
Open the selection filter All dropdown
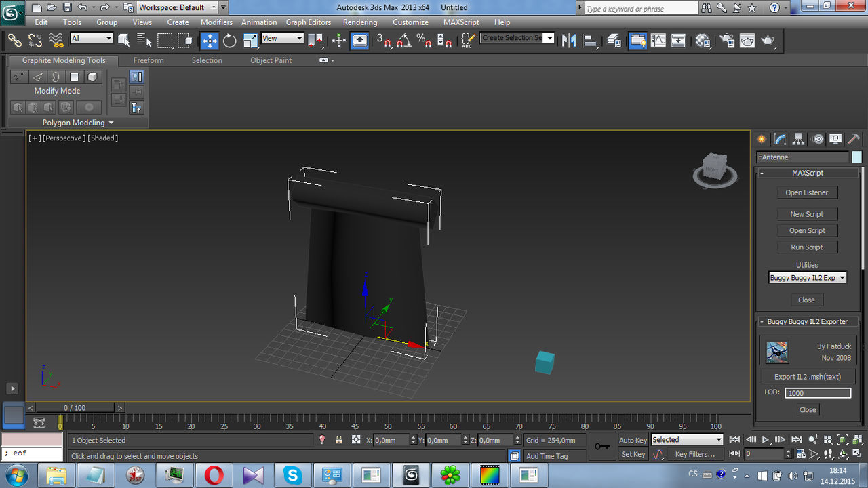[92, 39]
